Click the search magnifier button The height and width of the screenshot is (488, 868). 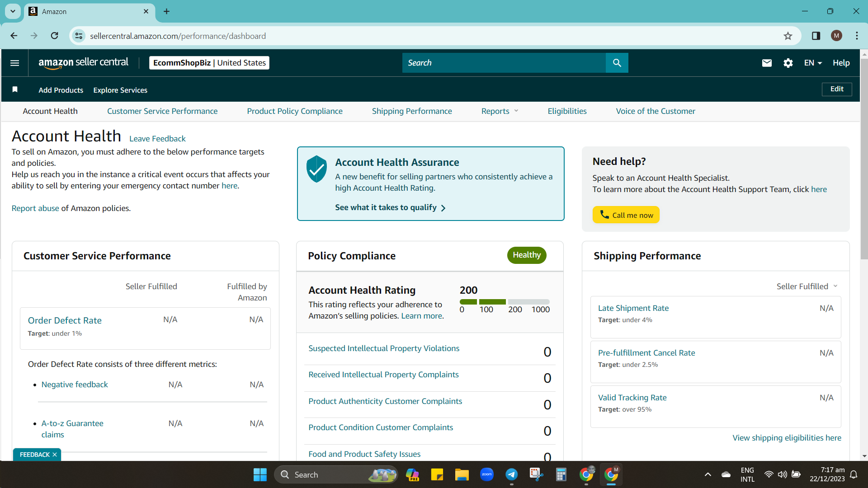(617, 63)
